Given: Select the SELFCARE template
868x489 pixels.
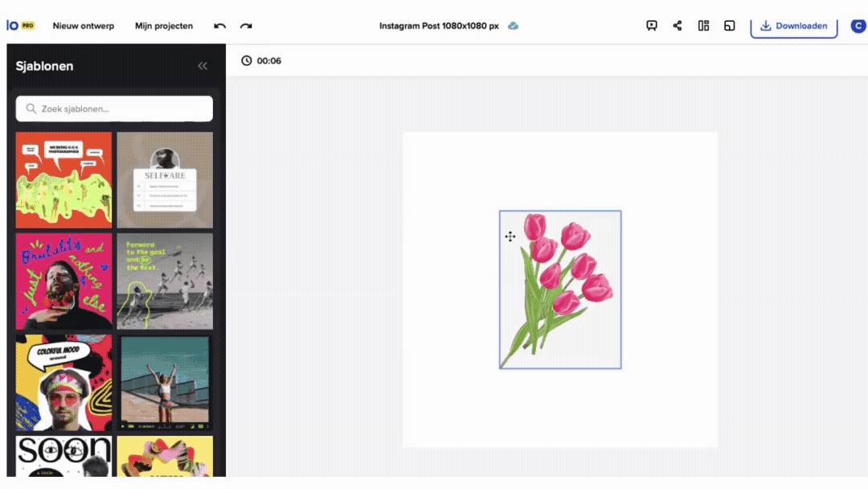Looking at the screenshot, I should click(165, 180).
